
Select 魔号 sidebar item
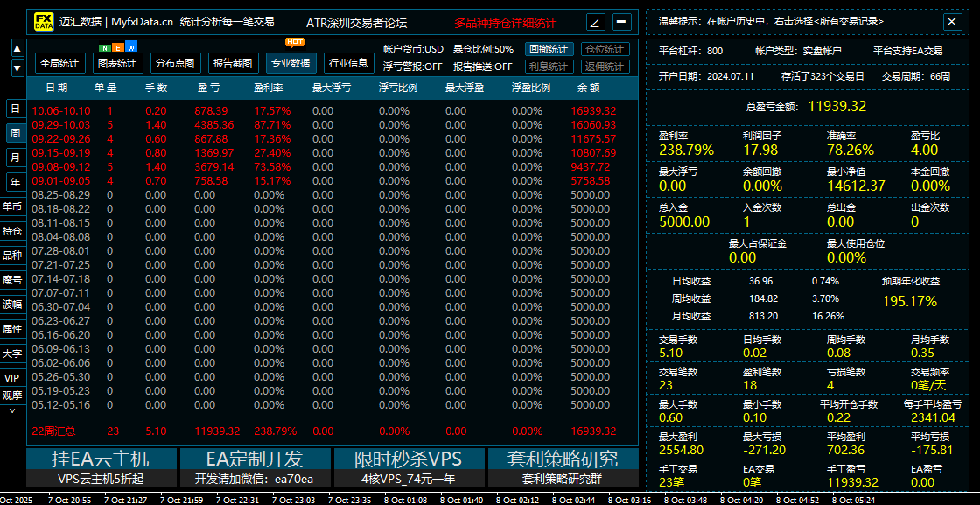12,280
